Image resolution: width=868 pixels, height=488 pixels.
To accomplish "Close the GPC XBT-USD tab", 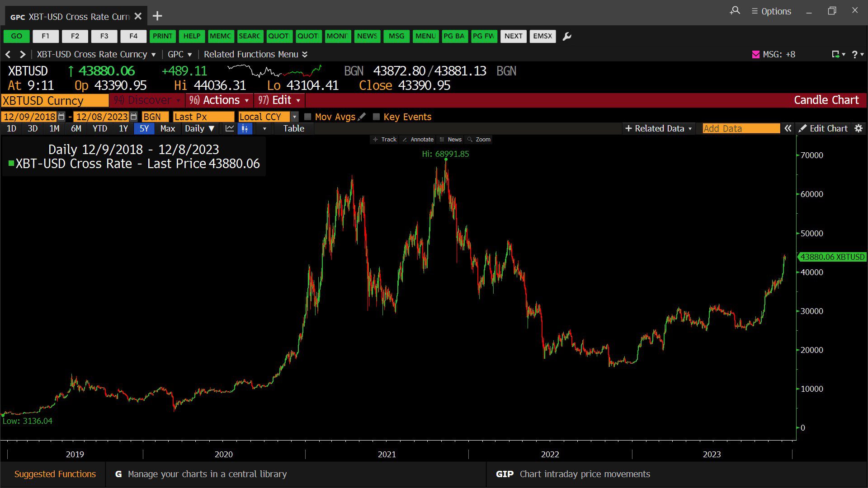I will point(138,16).
